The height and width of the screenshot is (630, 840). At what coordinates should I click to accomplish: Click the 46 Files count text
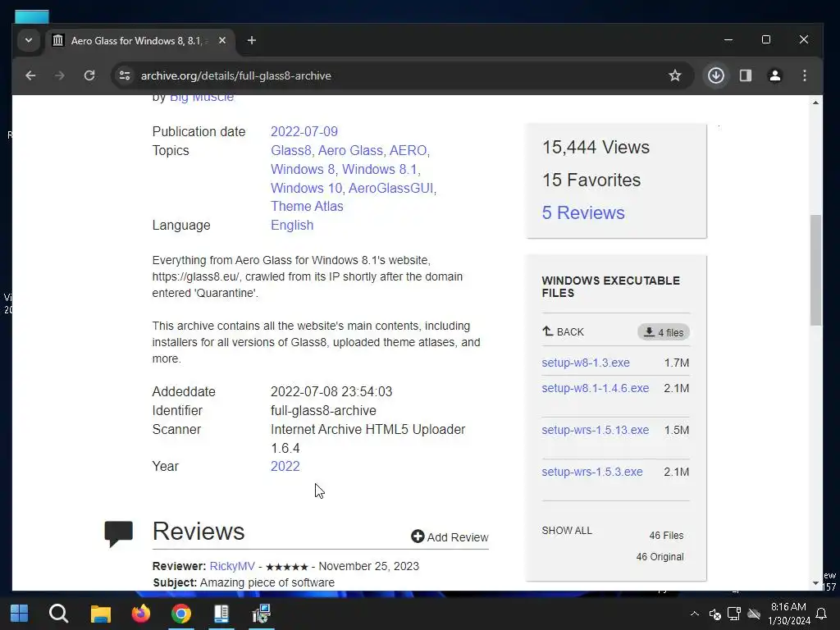tap(666, 535)
